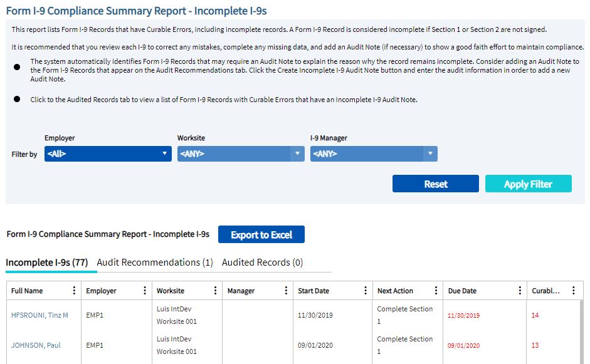Select curable errors value 14
This screenshot has width=590, height=364.
click(x=535, y=315)
